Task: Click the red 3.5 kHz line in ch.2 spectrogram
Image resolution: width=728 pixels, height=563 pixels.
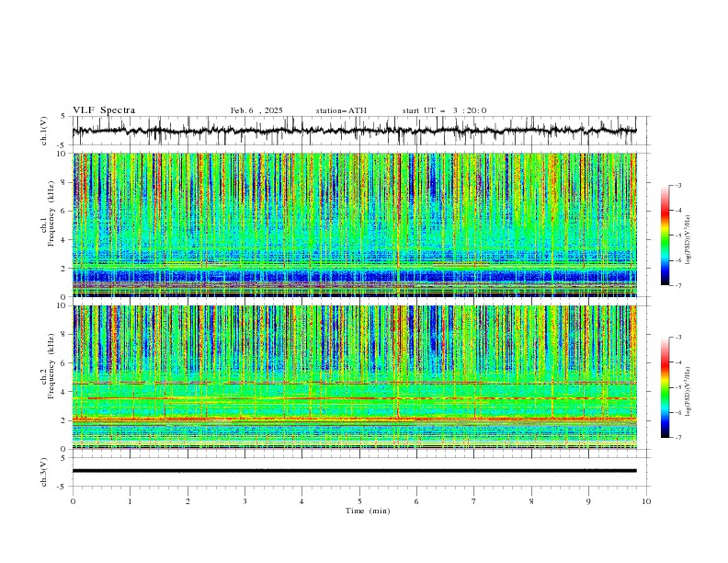Action: [355, 398]
